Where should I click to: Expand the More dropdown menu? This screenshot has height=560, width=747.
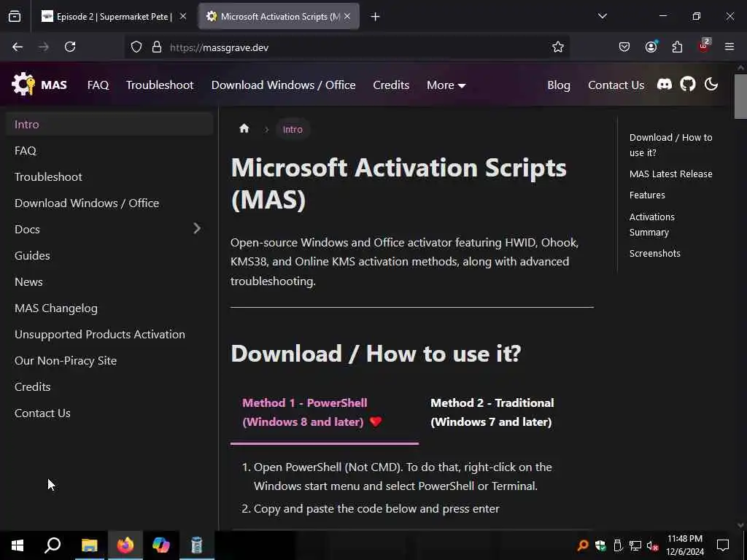tap(446, 85)
